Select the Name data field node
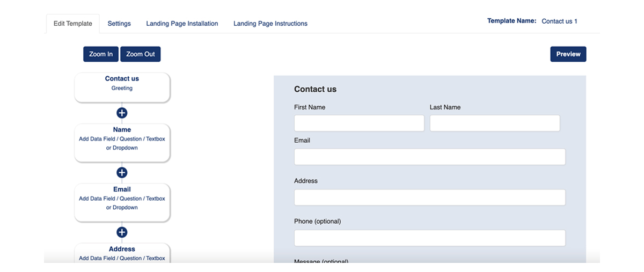 point(122,143)
